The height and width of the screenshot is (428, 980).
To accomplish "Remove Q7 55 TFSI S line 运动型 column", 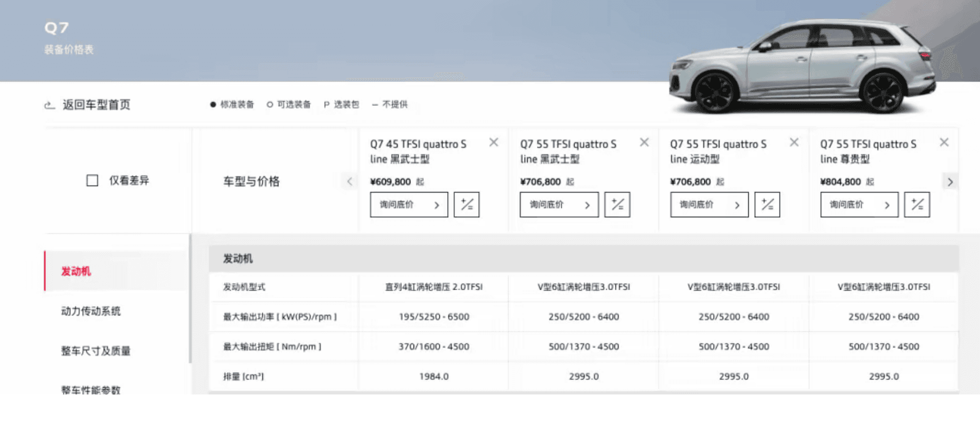I will coord(794,142).
